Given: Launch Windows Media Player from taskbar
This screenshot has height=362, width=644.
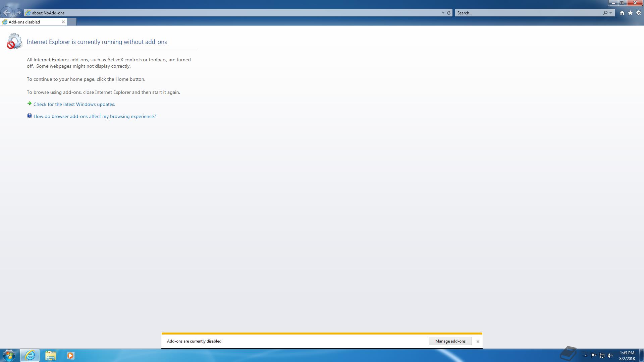Looking at the screenshot, I should tap(70, 355).
